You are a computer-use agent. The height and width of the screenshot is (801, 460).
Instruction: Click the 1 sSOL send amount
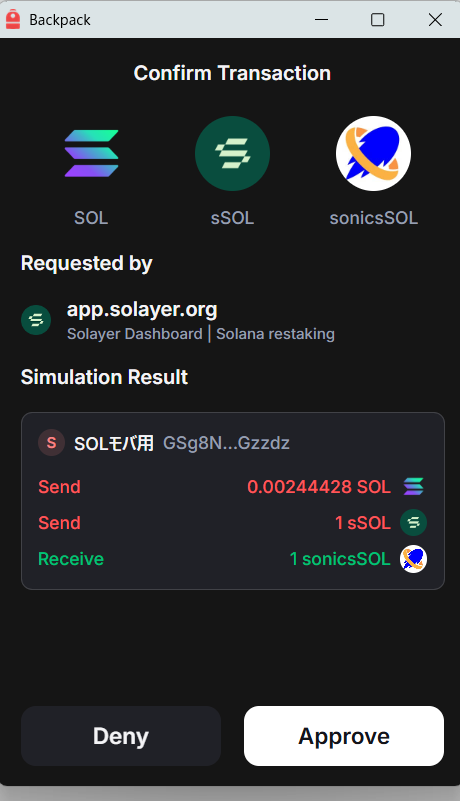(363, 523)
